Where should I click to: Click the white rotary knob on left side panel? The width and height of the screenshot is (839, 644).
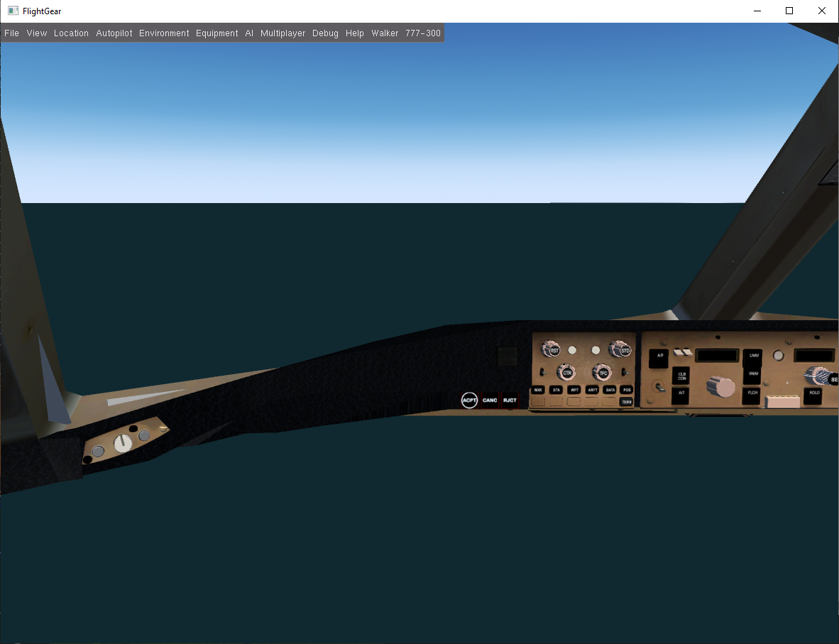123,443
